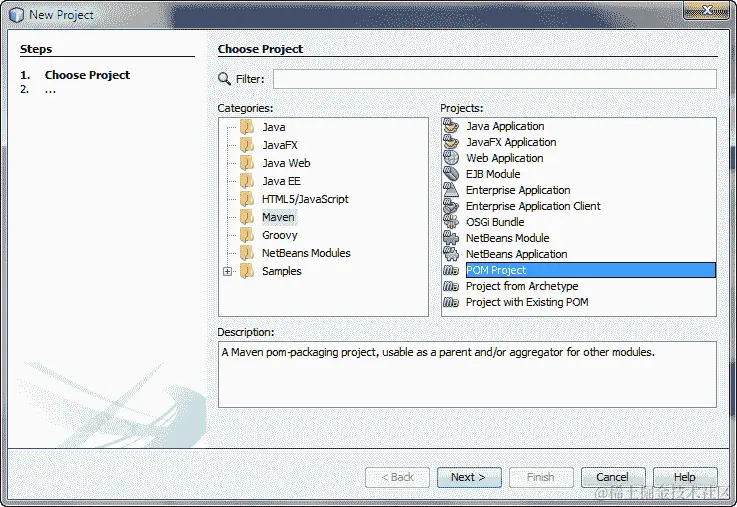Select the NetBeans Modules category
This screenshot has width=737, height=507.
pyautogui.click(x=306, y=253)
